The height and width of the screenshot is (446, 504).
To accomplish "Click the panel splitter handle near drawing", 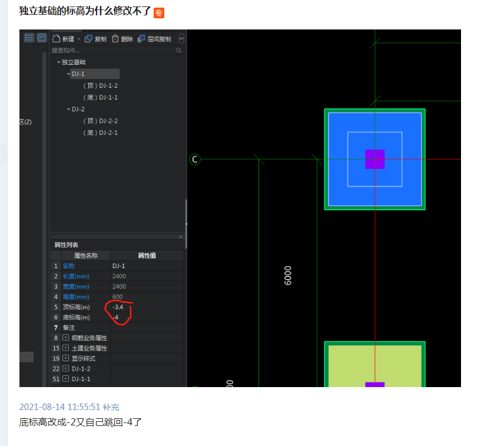I will point(186,224).
